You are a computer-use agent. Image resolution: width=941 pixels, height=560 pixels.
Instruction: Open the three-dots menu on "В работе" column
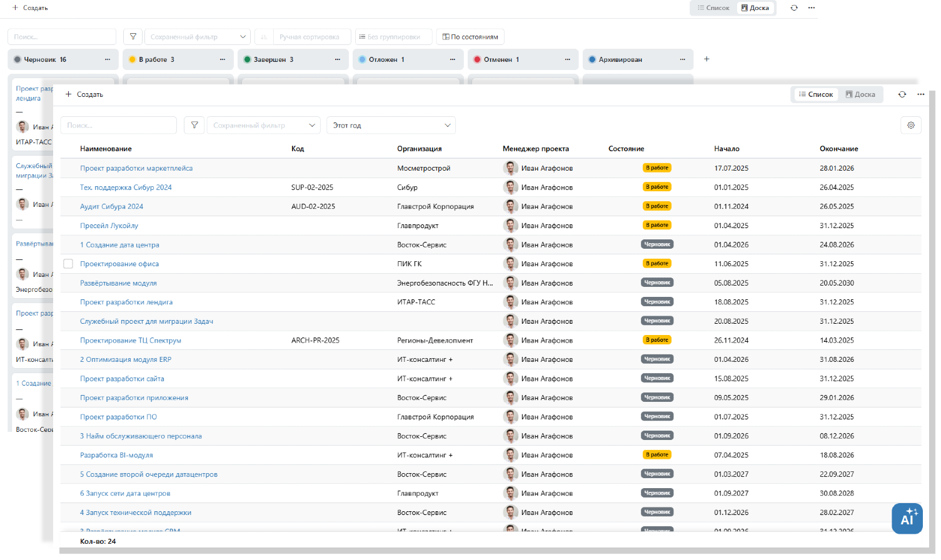223,59
